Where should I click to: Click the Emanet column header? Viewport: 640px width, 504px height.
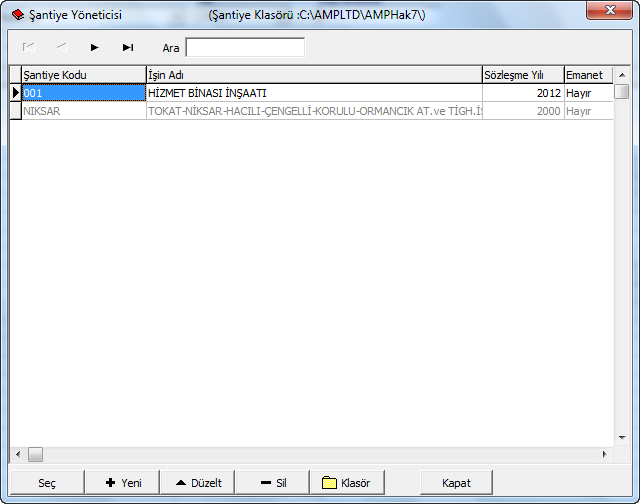pyautogui.click(x=587, y=75)
